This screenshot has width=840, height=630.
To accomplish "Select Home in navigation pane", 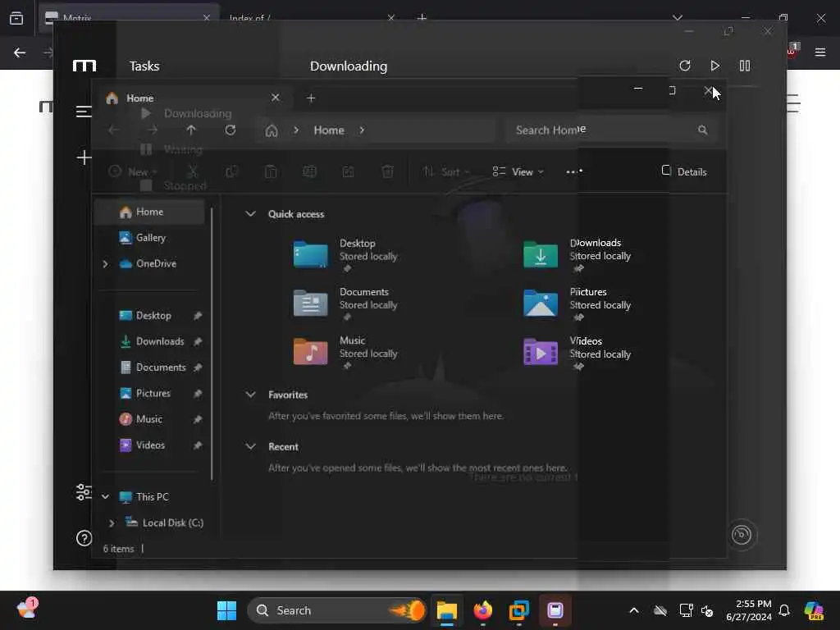I will coord(149,212).
